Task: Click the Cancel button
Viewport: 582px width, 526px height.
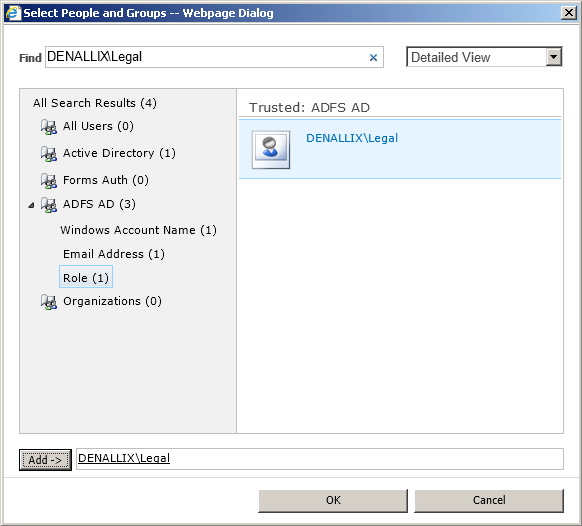Action: [489, 500]
